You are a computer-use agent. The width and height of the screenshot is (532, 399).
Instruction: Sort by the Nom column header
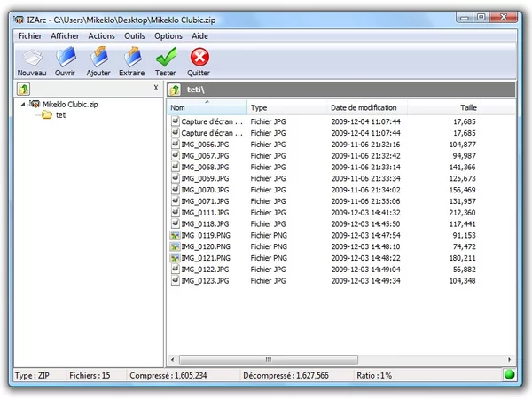207,107
